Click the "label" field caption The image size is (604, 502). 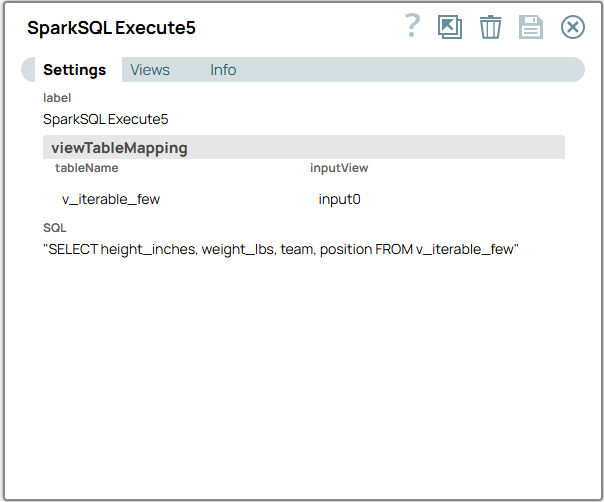point(57,98)
